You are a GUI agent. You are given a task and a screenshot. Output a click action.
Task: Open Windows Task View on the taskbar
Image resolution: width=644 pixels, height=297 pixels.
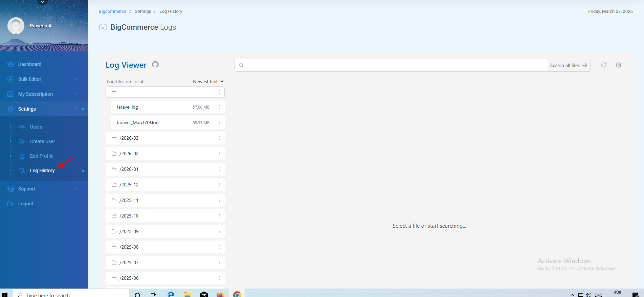pos(154,295)
